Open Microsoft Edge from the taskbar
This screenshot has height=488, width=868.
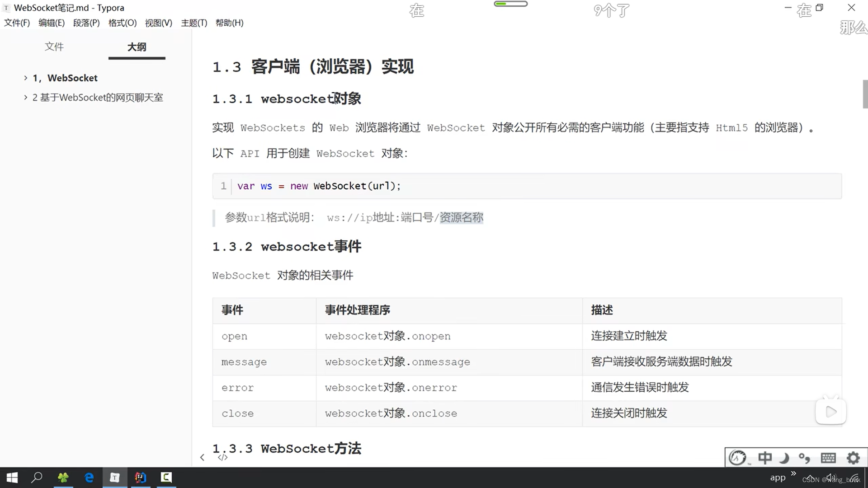click(x=89, y=477)
